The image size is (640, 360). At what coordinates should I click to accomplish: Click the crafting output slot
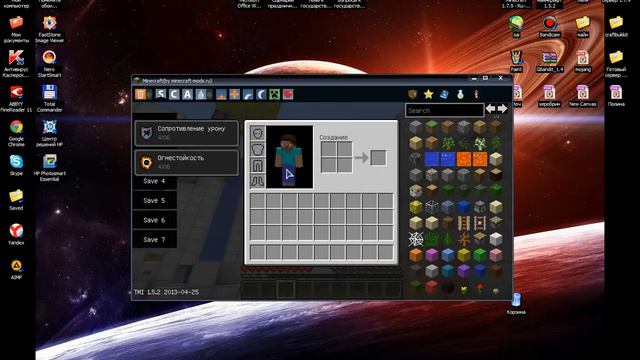[378, 158]
